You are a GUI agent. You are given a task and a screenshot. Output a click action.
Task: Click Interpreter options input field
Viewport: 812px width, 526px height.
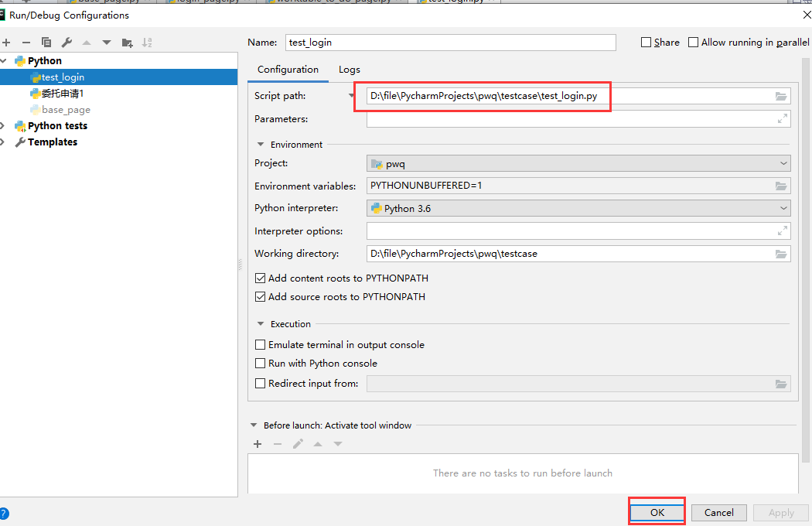578,231
